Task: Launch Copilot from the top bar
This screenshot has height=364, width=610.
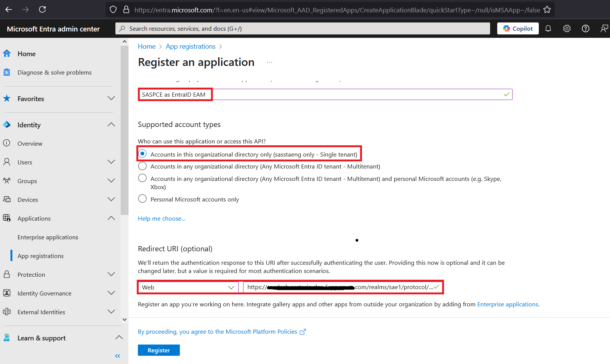Action: click(518, 28)
